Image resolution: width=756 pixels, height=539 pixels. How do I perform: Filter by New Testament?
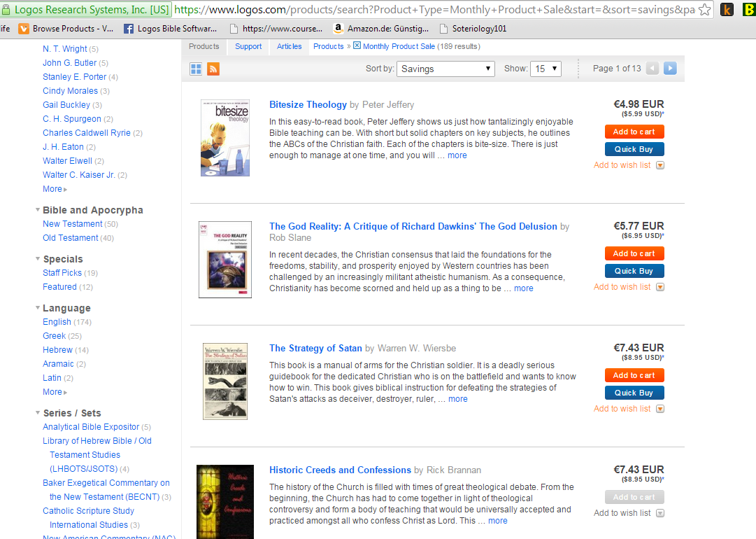coord(72,224)
